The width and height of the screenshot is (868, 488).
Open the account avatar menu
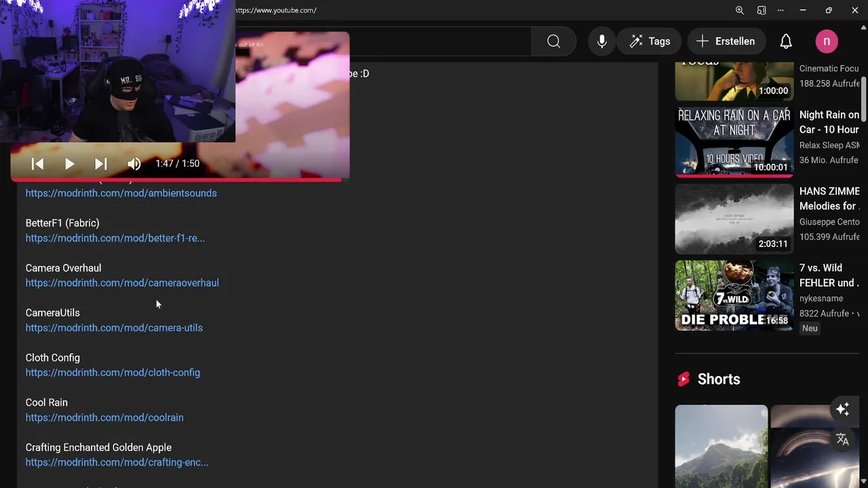point(827,41)
